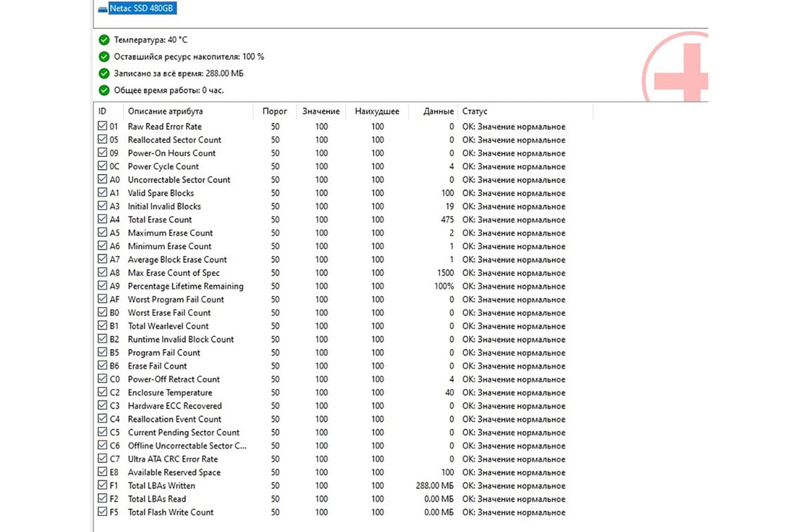This screenshot has width=799, height=532.
Task: Click the data value 40 for Enclosure Temperature
Action: click(450, 393)
